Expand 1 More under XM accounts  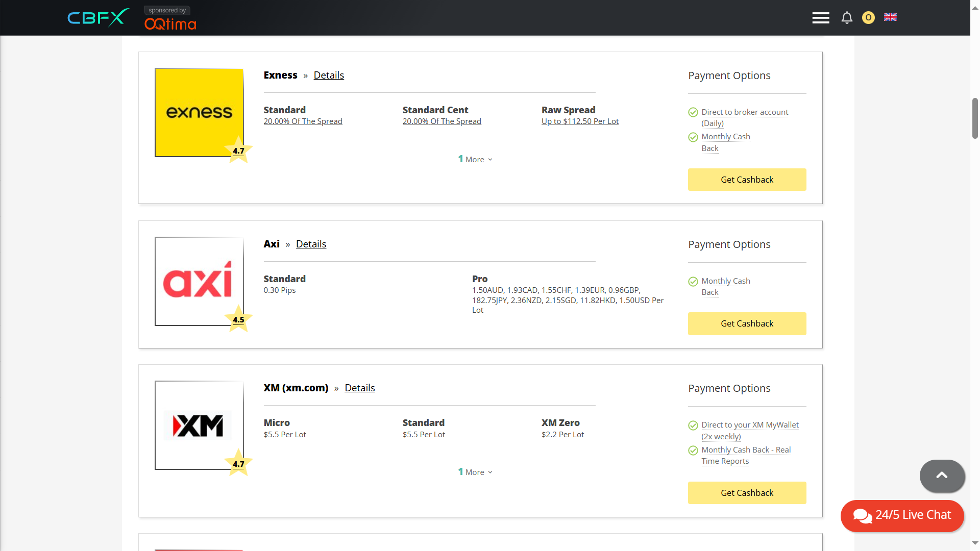click(x=475, y=472)
